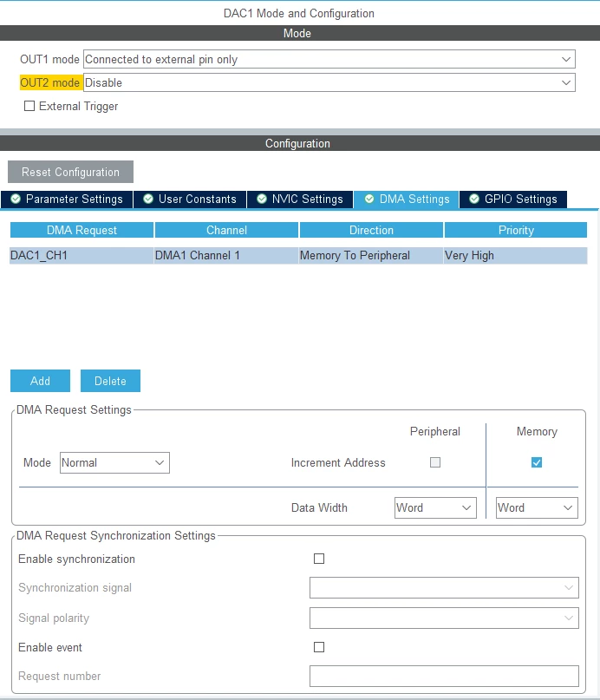Click the DMA1 Channel 1 cell

coord(226,256)
